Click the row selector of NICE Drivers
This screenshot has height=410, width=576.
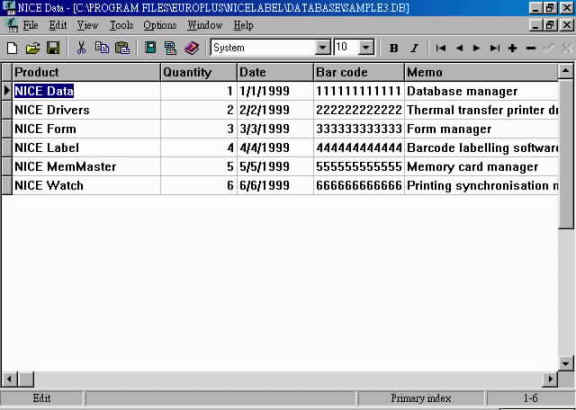[x=7, y=110]
